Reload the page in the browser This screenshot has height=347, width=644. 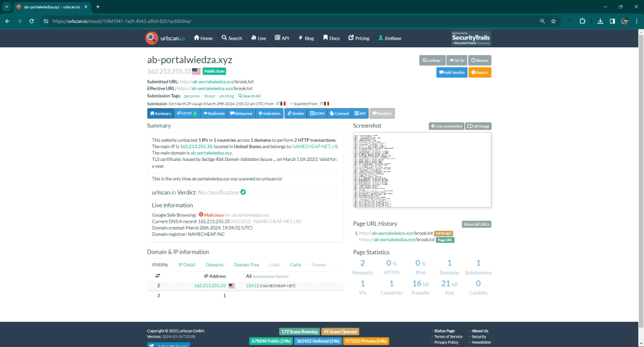pos(32,21)
